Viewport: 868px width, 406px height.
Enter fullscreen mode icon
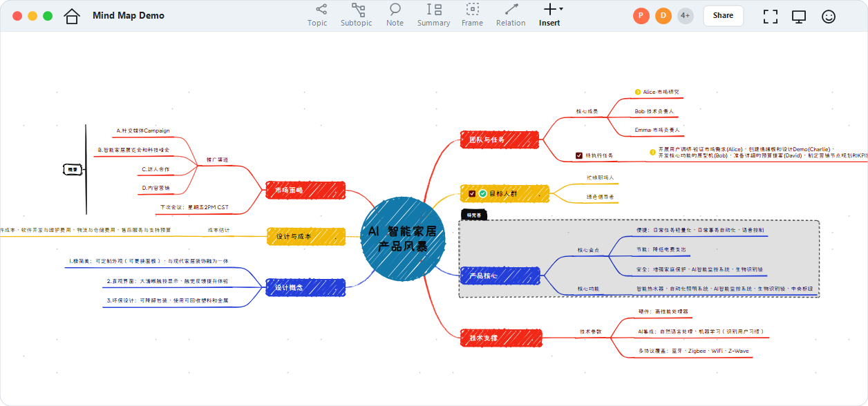pos(771,16)
